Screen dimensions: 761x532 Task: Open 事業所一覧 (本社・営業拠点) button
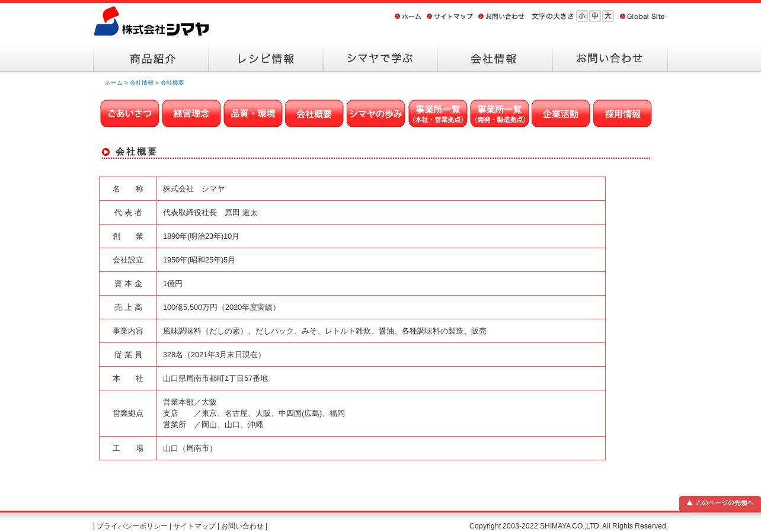pyautogui.click(x=438, y=113)
